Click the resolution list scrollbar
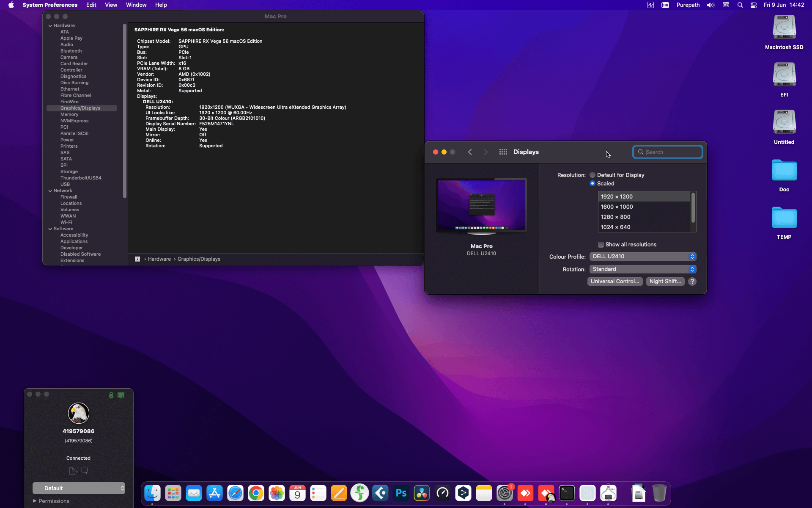 pyautogui.click(x=693, y=207)
